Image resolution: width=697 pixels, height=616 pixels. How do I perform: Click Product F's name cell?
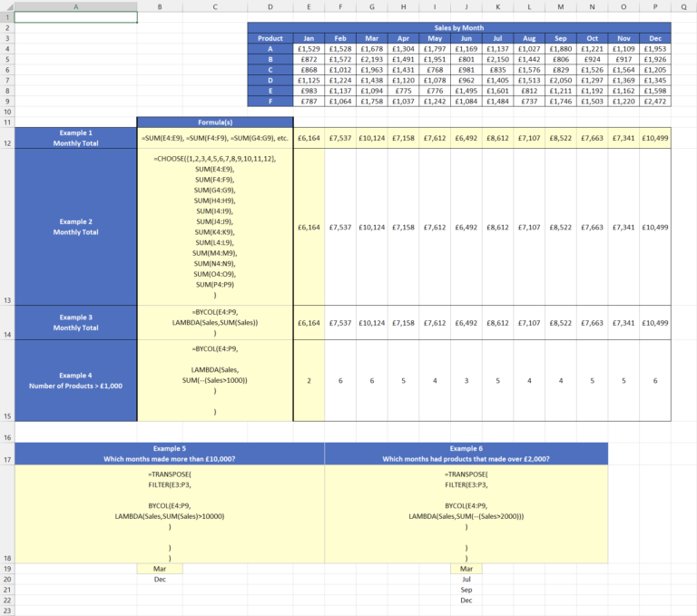coord(270,102)
